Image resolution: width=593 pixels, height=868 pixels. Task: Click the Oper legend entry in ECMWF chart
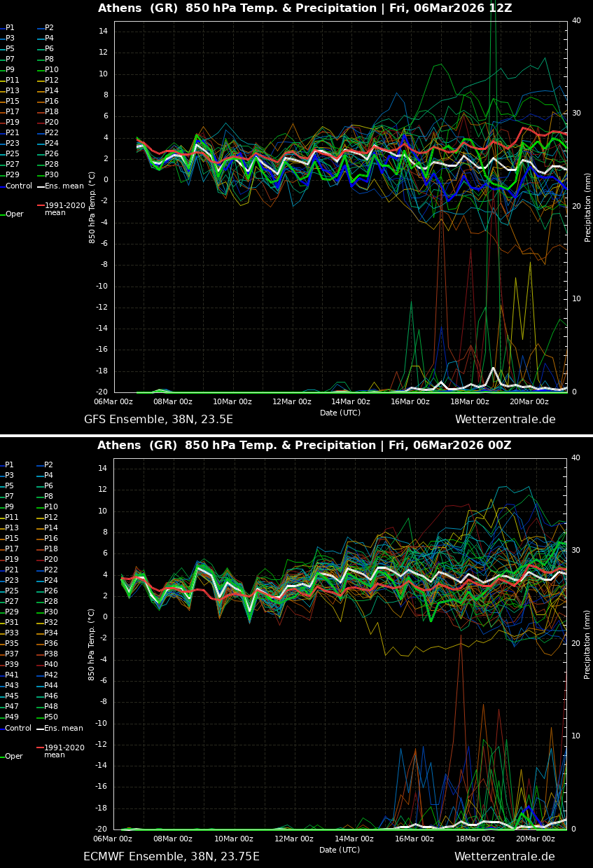tap(14, 757)
